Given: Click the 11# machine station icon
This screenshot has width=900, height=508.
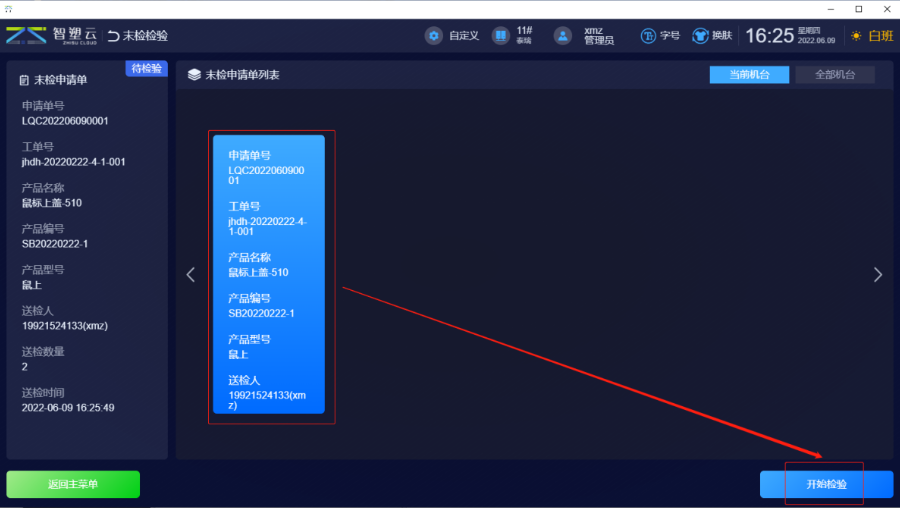Looking at the screenshot, I should click(x=501, y=36).
